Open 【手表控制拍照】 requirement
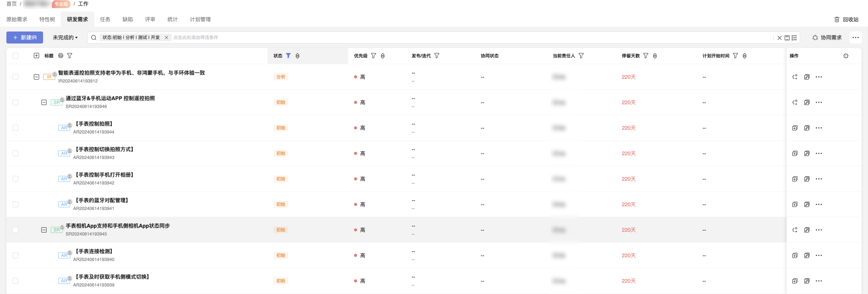Viewport: 868px width, 294px height. 94,124
